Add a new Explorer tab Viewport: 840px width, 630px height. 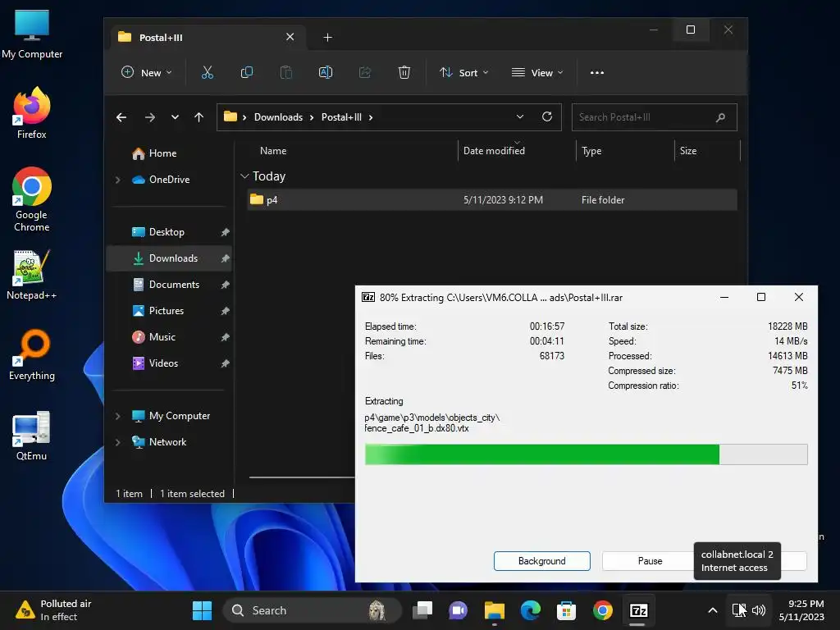point(328,37)
